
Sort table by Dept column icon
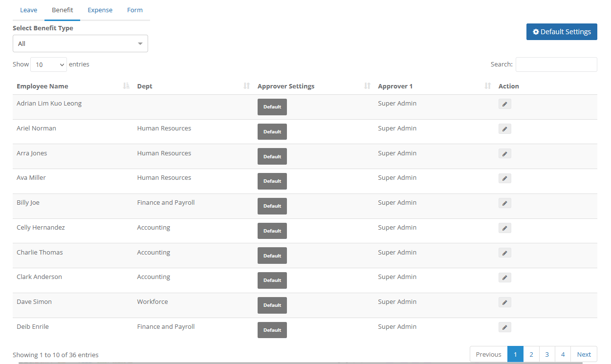pyautogui.click(x=247, y=86)
